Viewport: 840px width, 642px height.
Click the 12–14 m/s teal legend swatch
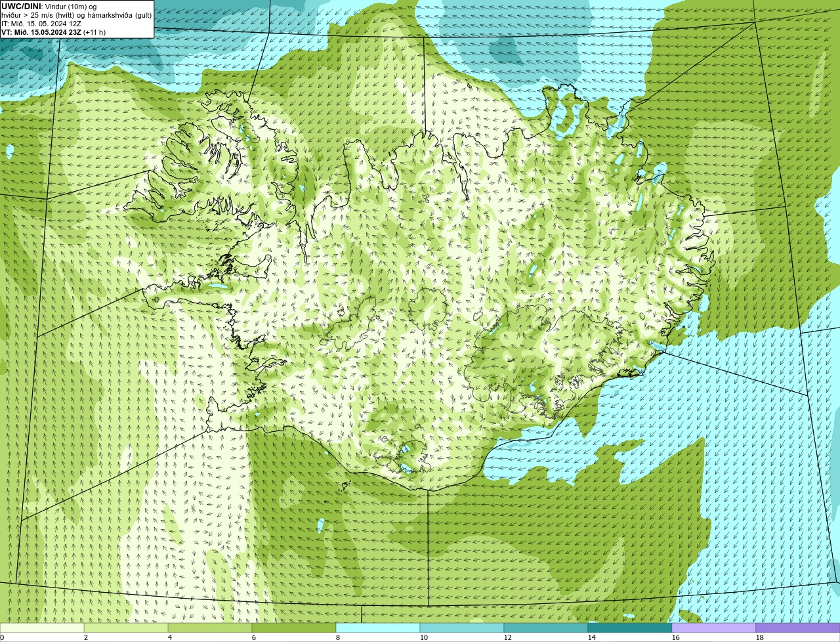point(546,628)
